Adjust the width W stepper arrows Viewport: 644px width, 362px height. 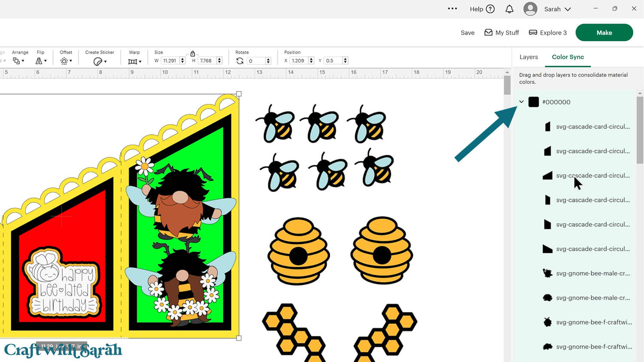click(x=182, y=61)
